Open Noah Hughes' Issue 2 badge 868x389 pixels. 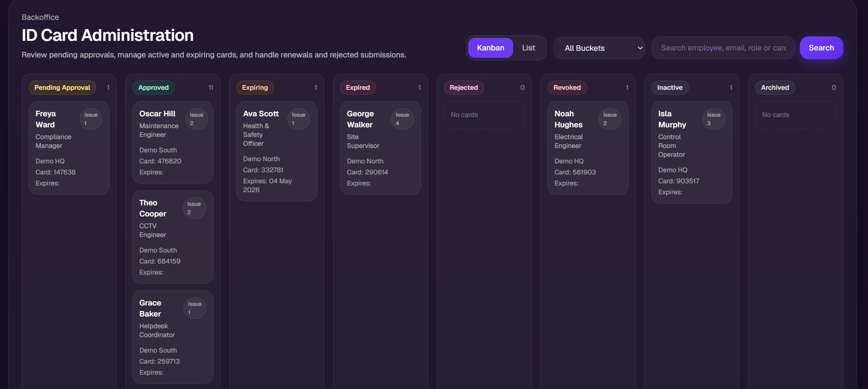[x=609, y=119]
